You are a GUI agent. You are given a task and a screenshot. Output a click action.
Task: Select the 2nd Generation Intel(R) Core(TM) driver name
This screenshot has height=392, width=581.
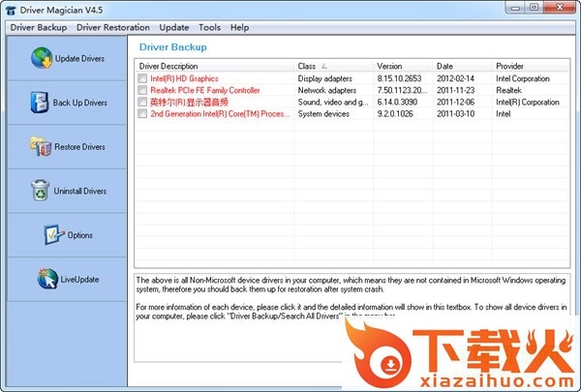coord(220,114)
